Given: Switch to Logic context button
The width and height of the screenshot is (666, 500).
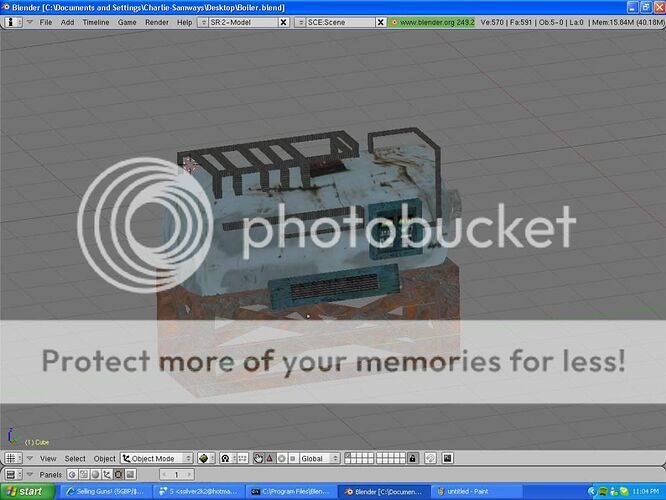Looking at the screenshot, I should (72, 474).
